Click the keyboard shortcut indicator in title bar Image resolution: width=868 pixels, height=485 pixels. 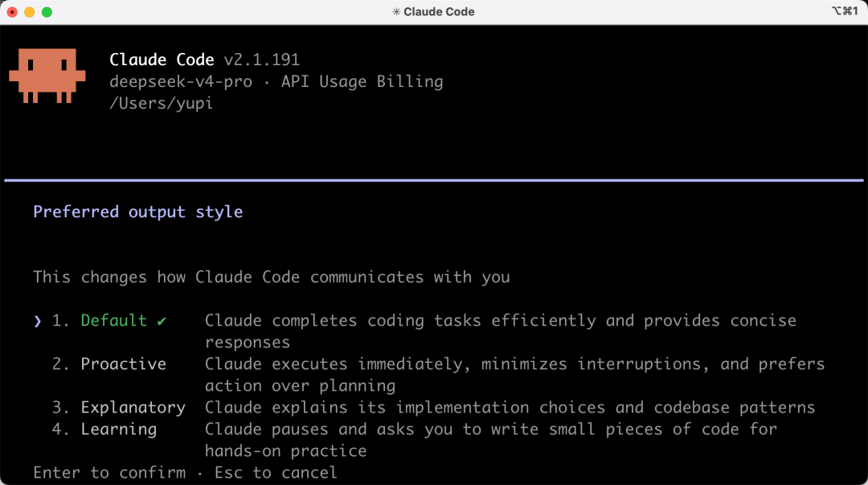tap(845, 11)
